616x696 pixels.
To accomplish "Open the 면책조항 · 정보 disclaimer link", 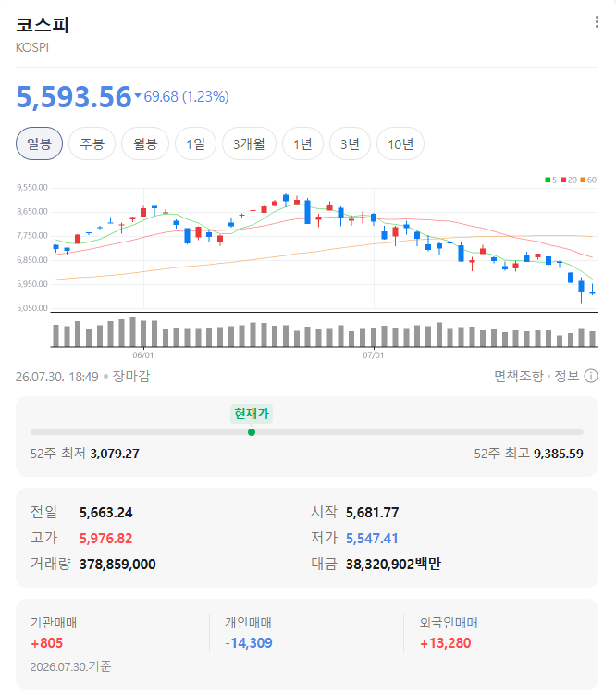I will [536, 376].
